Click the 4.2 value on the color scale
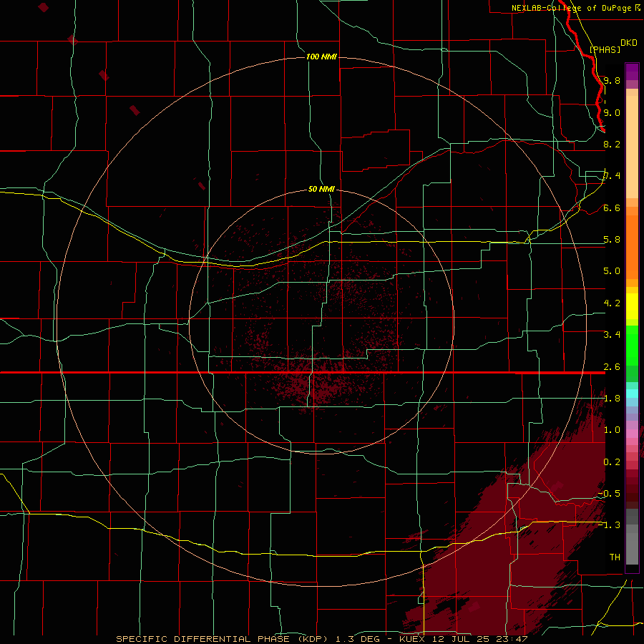Viewport: 644px width, 644px height. click(x=612, y=303)
